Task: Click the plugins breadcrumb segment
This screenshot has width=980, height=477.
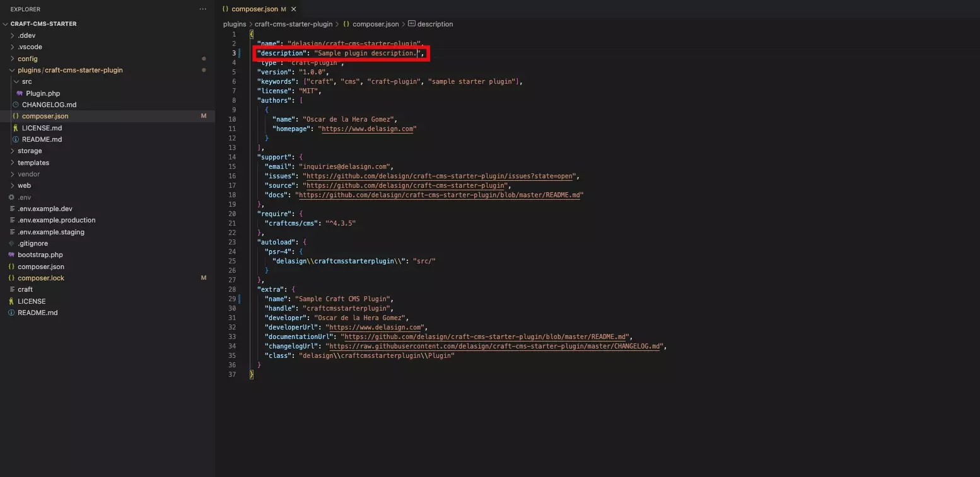Action: click(x=235, y=24)
